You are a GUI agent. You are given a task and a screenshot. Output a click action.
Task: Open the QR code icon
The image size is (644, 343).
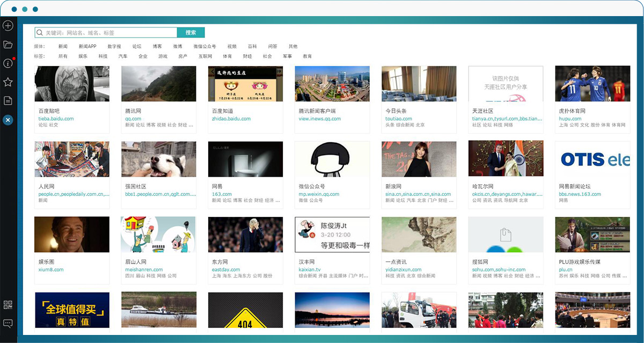coord(8,305)
